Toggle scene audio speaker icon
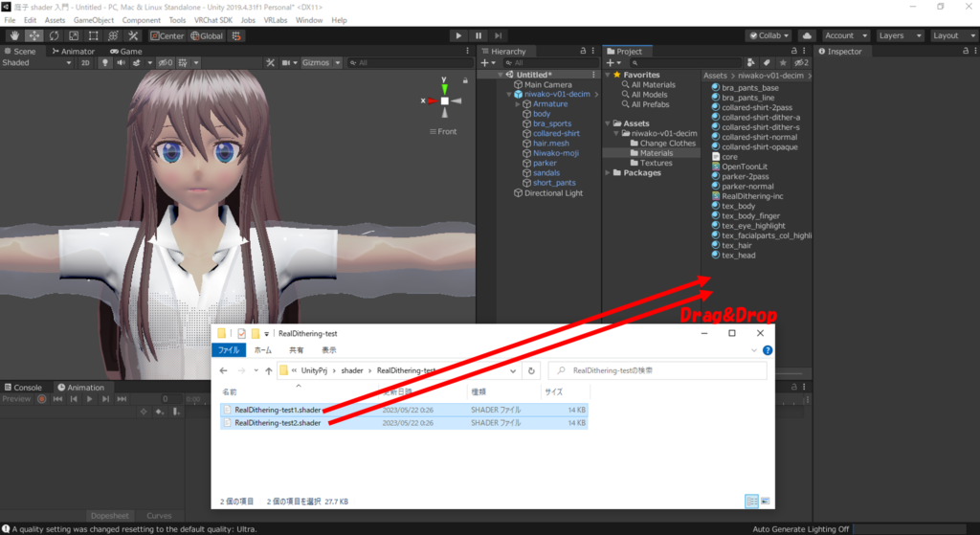Image resolution: width=980 pixels, height=535 pixels. pos(122,62)
